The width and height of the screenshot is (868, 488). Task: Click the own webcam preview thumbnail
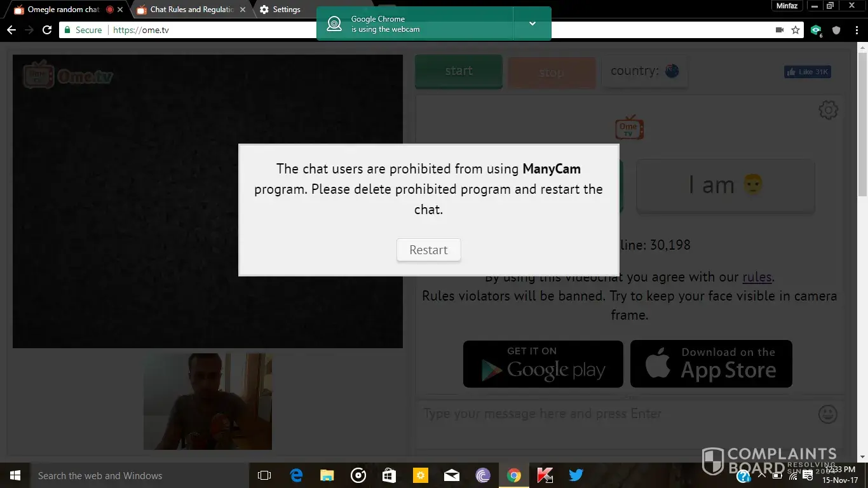208,402
